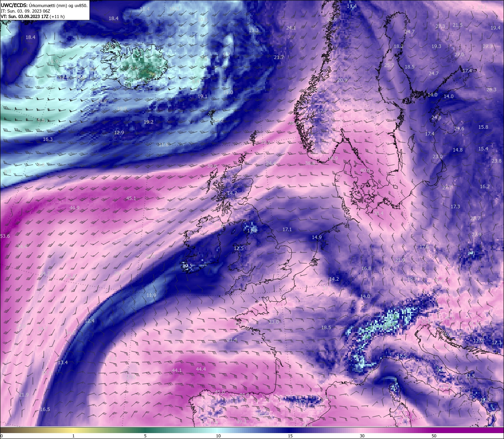Click the 21.5 value on the map
This screenshot has width=504, height=439.
point(458,25)
